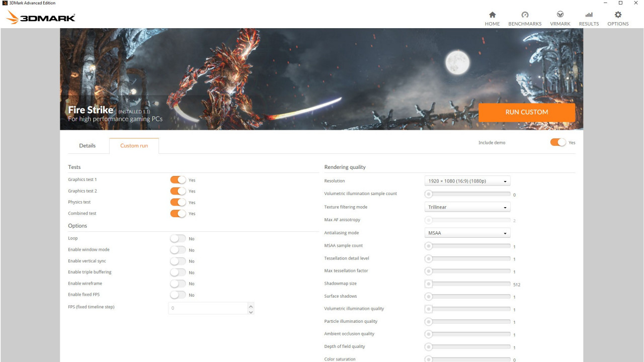Click the Fire Strike title text
The width and height of the screenshot is (644, 362).
point(91,110)
